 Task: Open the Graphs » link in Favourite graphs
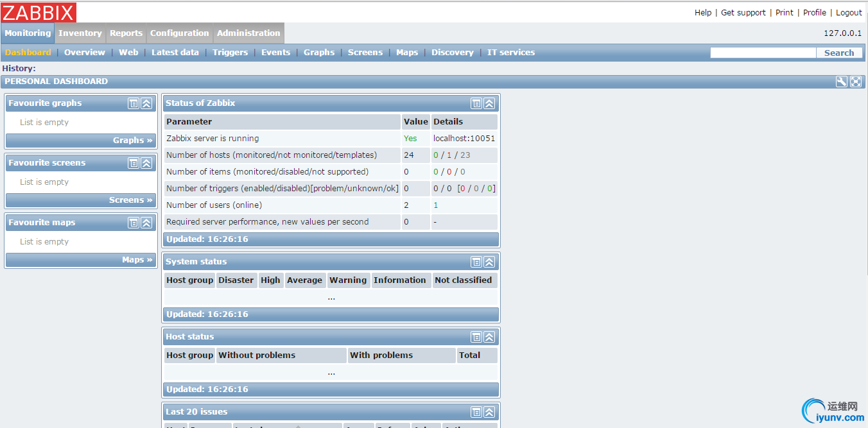[133, 141]
